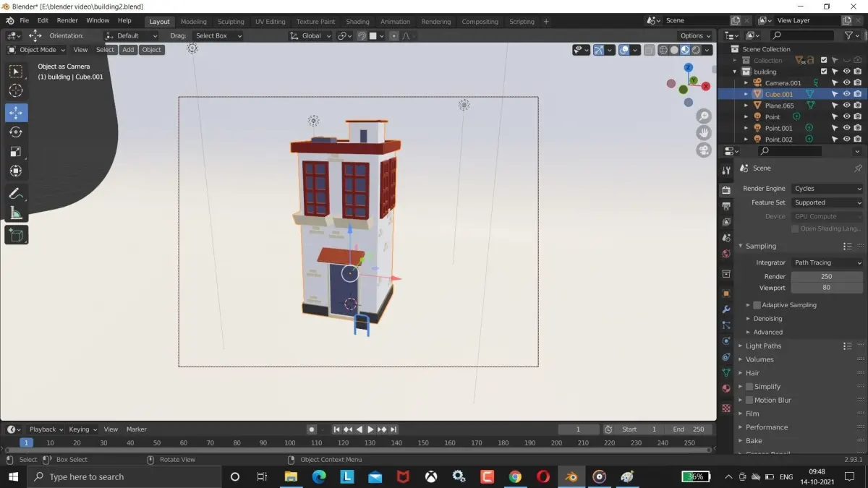Expand the Denoising subpanel
Viewport: 868px width, 488px height.
coord(767,319)
